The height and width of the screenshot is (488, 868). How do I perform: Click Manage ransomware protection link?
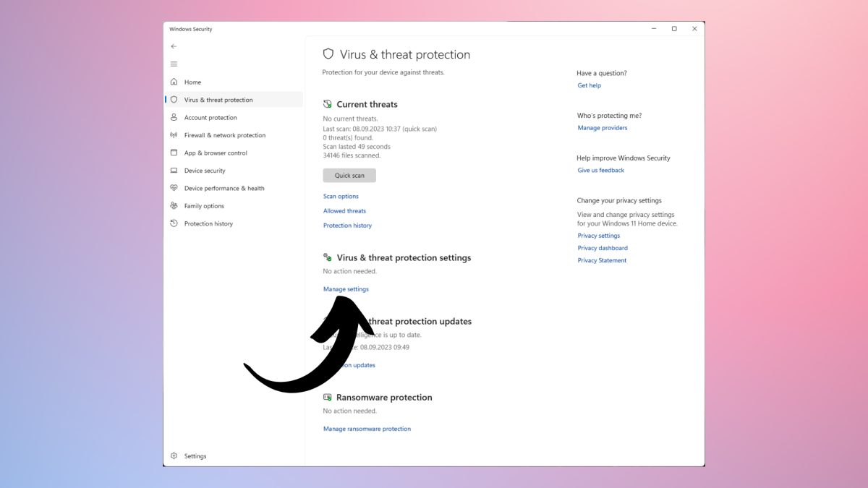click(367, 429)
